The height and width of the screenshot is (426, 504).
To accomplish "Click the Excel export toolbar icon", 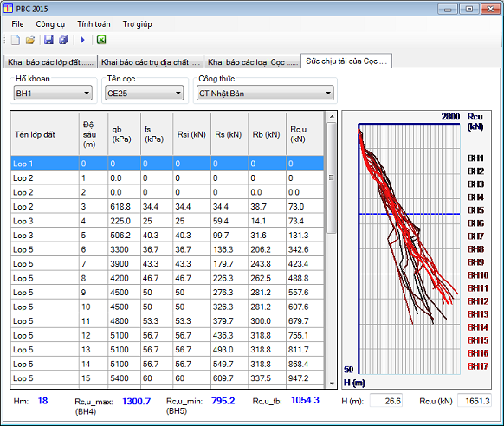I will click(101, 40).
